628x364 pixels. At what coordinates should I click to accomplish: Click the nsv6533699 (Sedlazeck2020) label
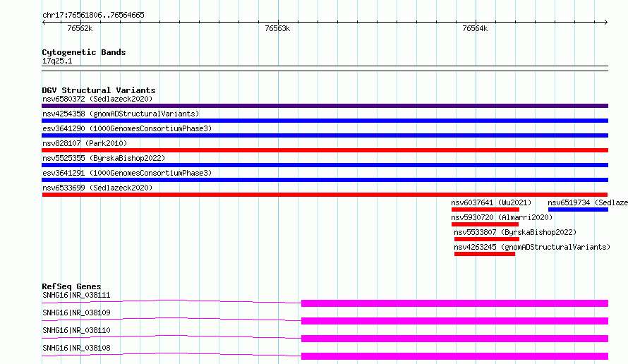(97, 188)
